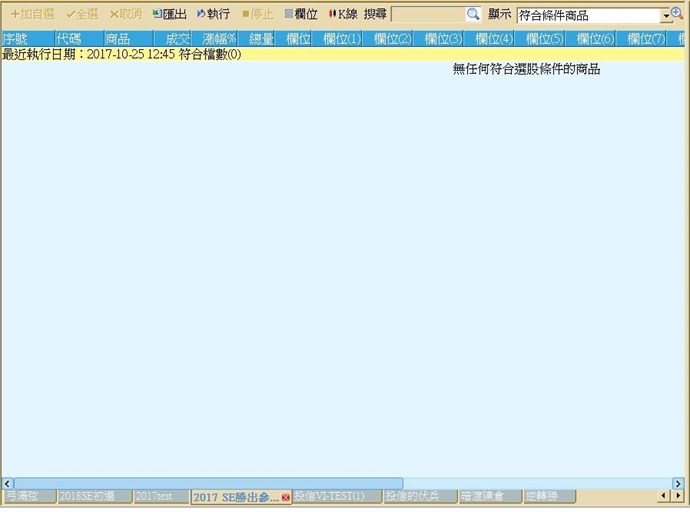
Task: Click the 加自選 add-to-watchlist button
Action: (33, 14)
